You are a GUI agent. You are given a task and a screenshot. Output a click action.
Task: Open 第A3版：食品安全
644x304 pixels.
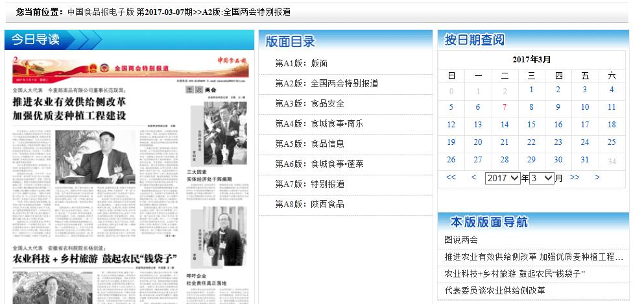pos(310,104)
